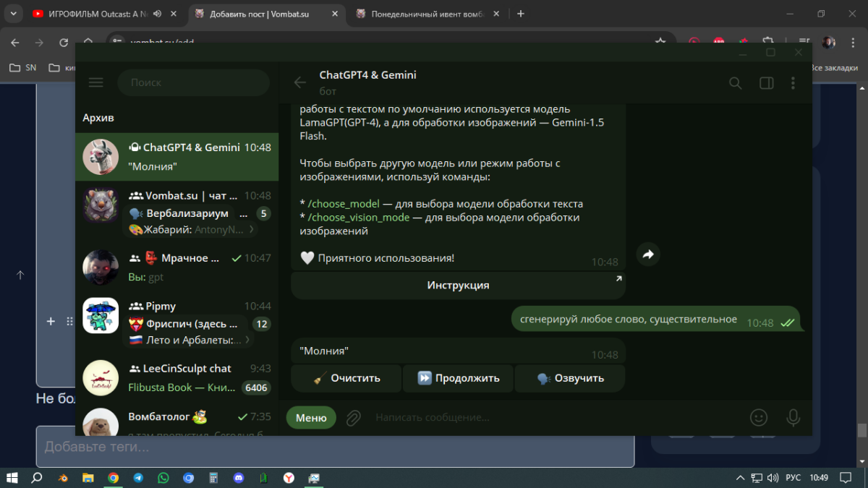The width and height of the screenshot is (868, 488).
Task: Go back using the chat header arrow
Action: coord(300,82)
